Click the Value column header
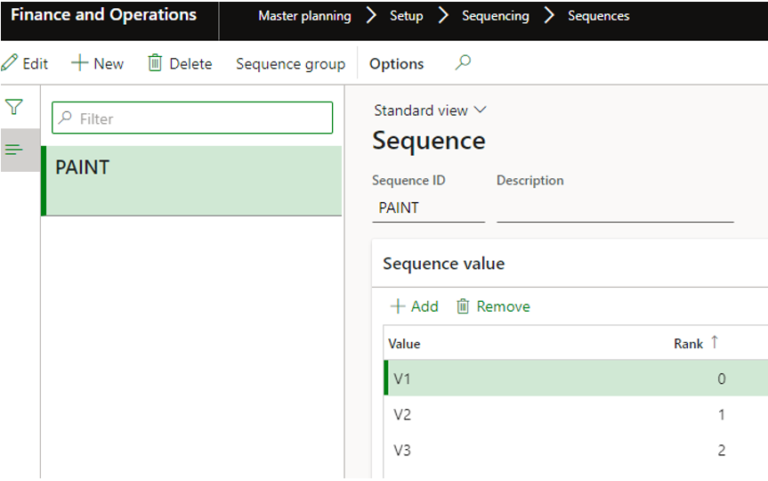 (x=404, y=343)
